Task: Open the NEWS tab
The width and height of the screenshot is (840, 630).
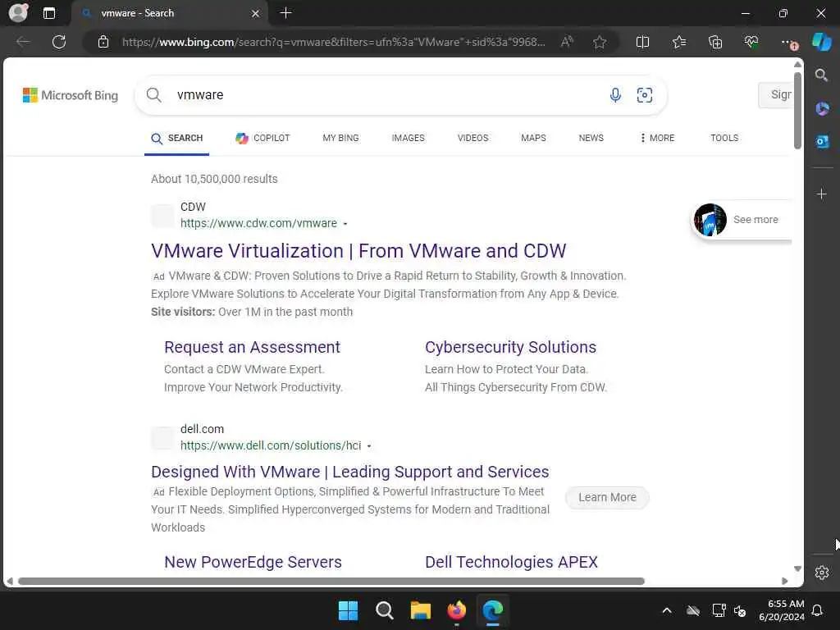Action: 591,138
